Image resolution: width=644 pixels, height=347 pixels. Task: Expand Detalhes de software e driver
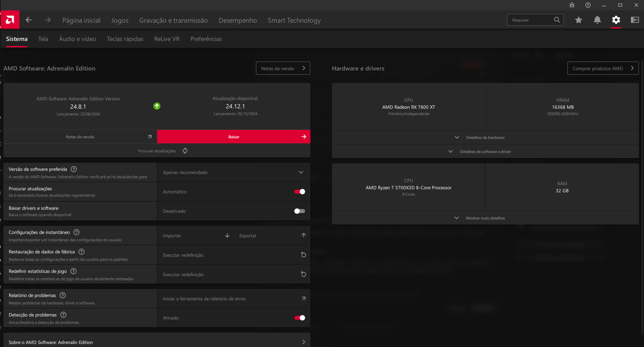point(485,152)
